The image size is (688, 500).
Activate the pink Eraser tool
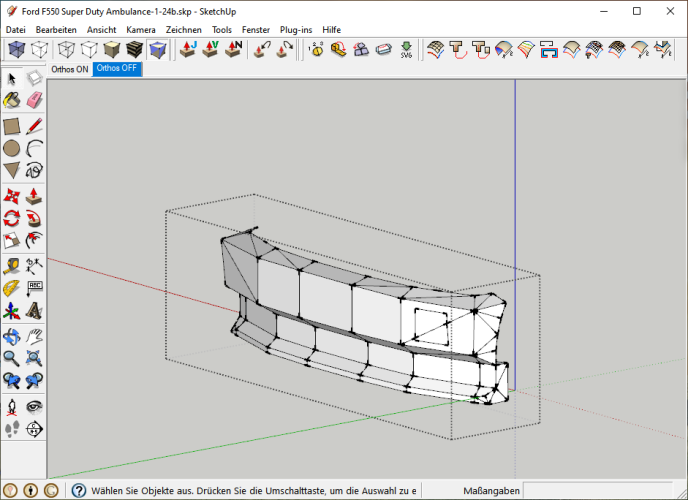34,100
